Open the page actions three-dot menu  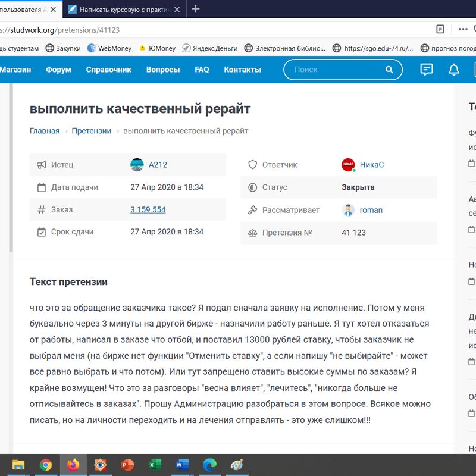pyautogui.click(x=463, y=29)
